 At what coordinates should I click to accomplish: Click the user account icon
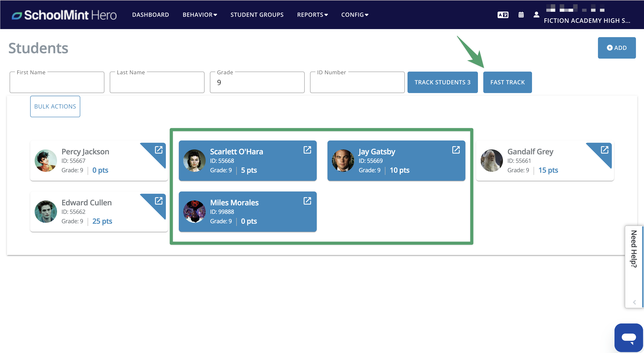[x=536, y=15]
